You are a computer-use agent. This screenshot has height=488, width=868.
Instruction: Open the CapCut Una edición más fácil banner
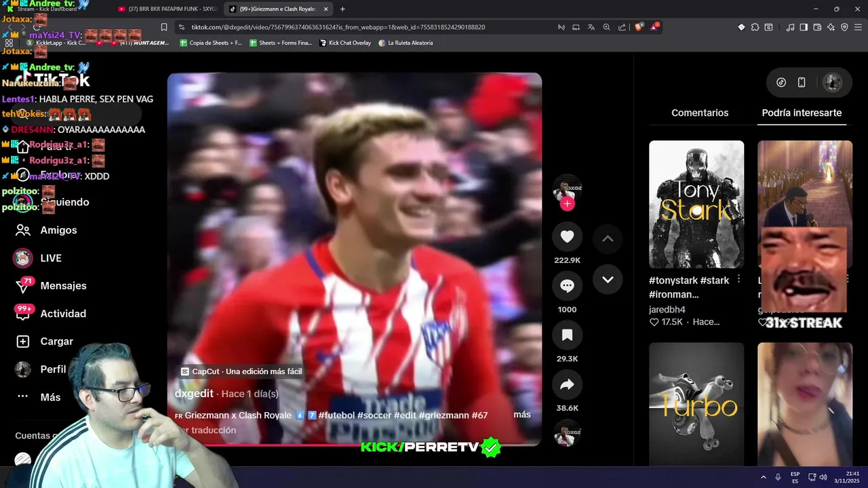coord(241,371)
